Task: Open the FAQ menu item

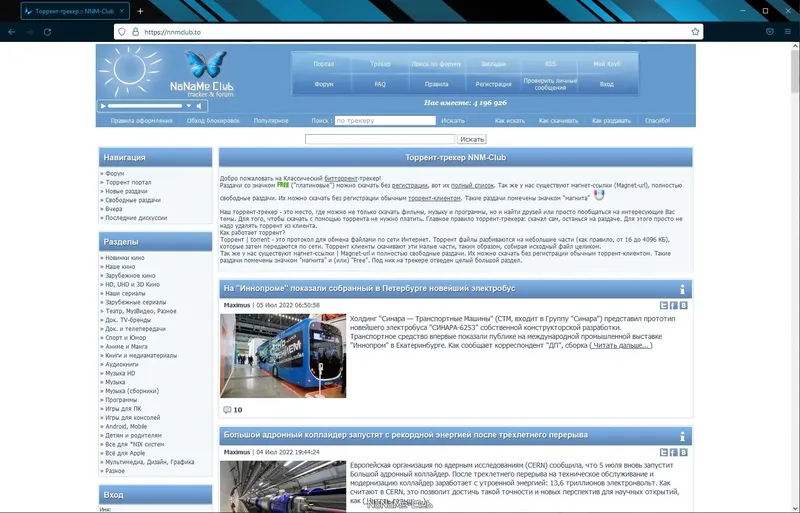Action: 380,84
